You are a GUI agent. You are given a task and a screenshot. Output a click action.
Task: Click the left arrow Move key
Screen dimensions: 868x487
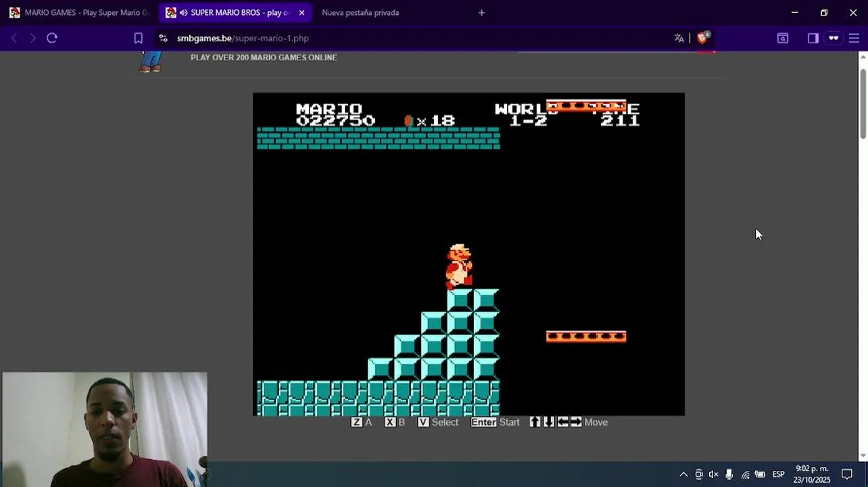point(562,422)
